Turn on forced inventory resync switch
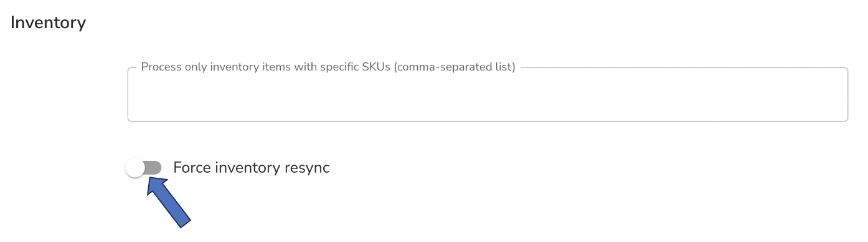Viewport: 868px width, 242px height. click(143, 168)
